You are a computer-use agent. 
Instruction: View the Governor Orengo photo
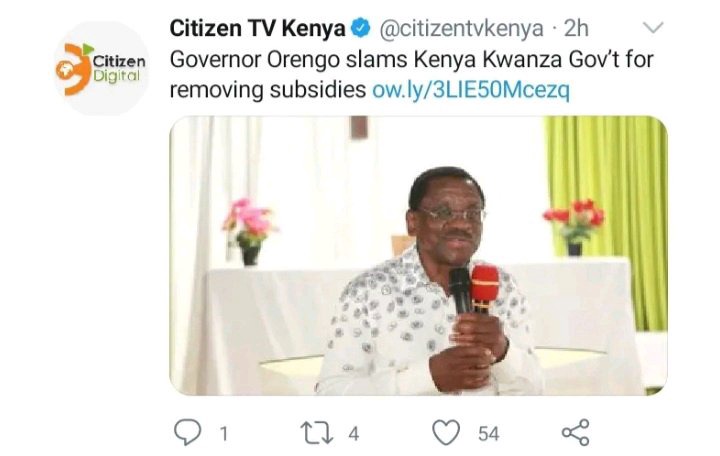(x=418, y=255)
